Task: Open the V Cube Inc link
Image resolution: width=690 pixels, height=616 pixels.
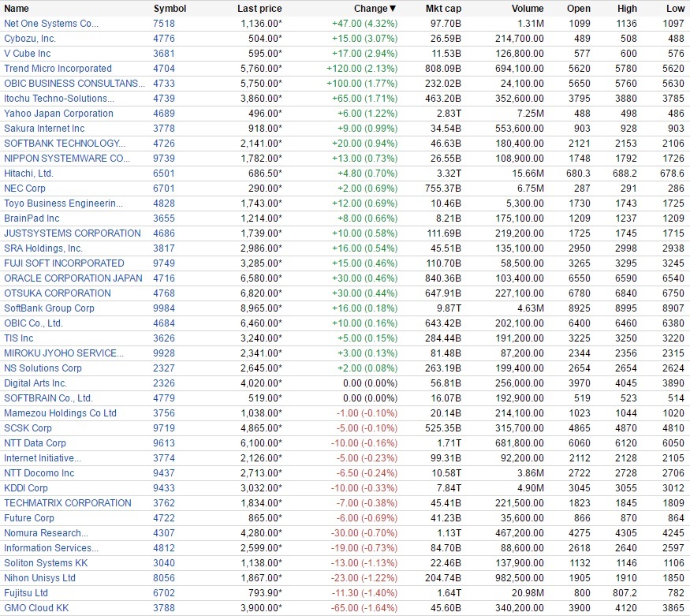Action: click(28, 54)
